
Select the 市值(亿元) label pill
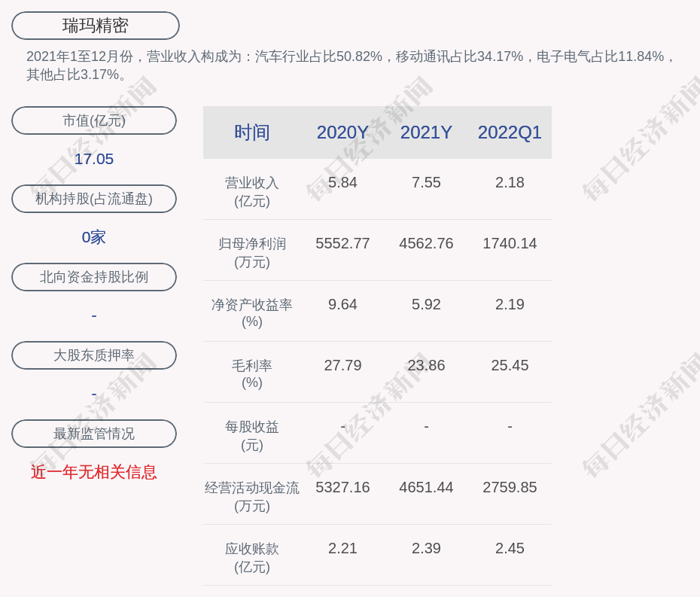click(x=94, y=120)
